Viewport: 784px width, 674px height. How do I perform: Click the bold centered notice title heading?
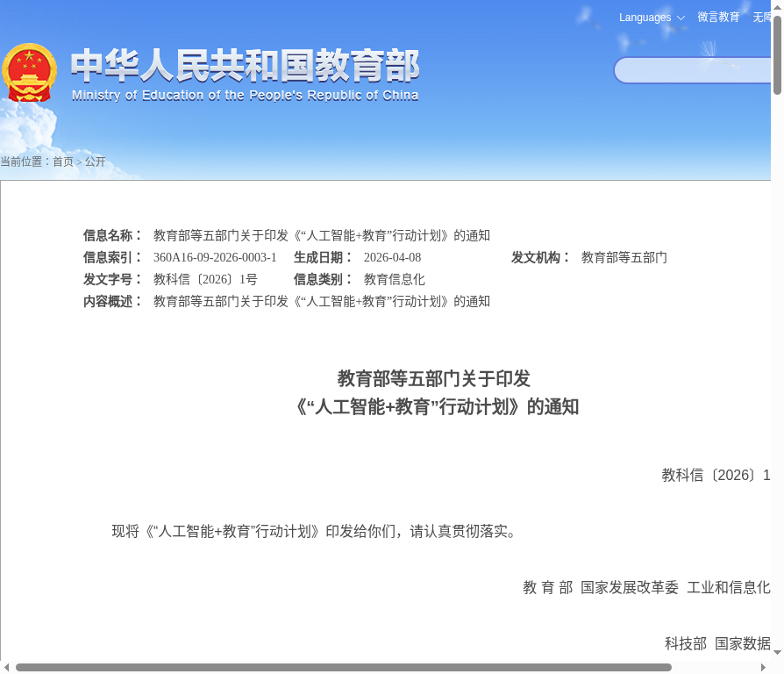[x=435, y=392]
